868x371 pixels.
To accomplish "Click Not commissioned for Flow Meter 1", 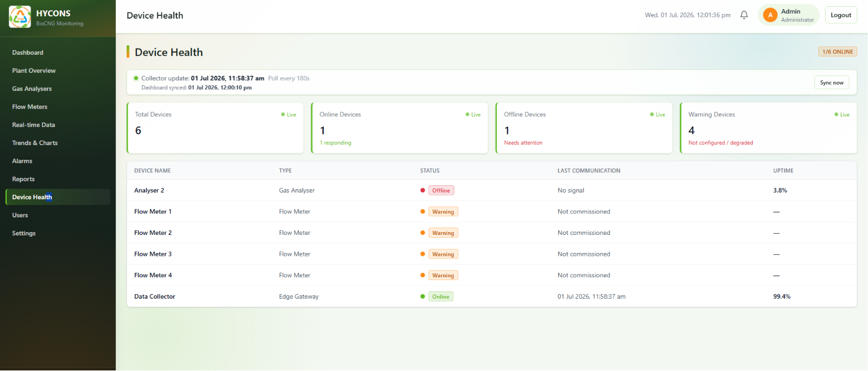I will coord(584,212).
